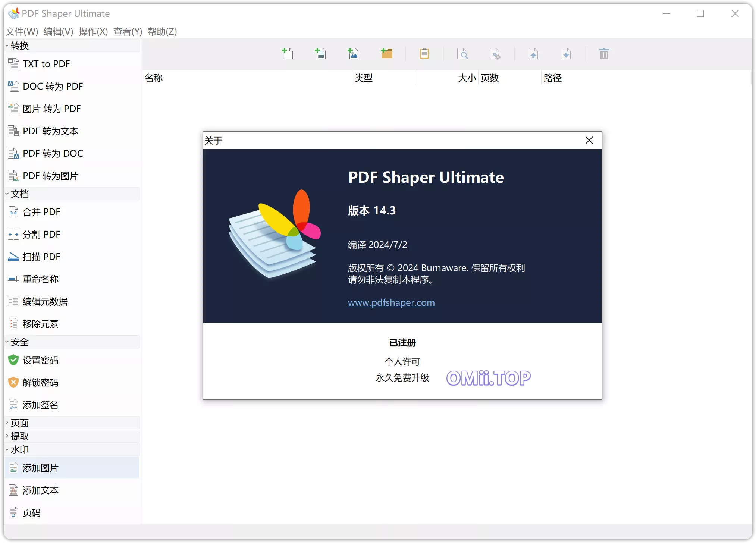
Task: Collapse the 水印 section
Action: click(x=7, y=450)
